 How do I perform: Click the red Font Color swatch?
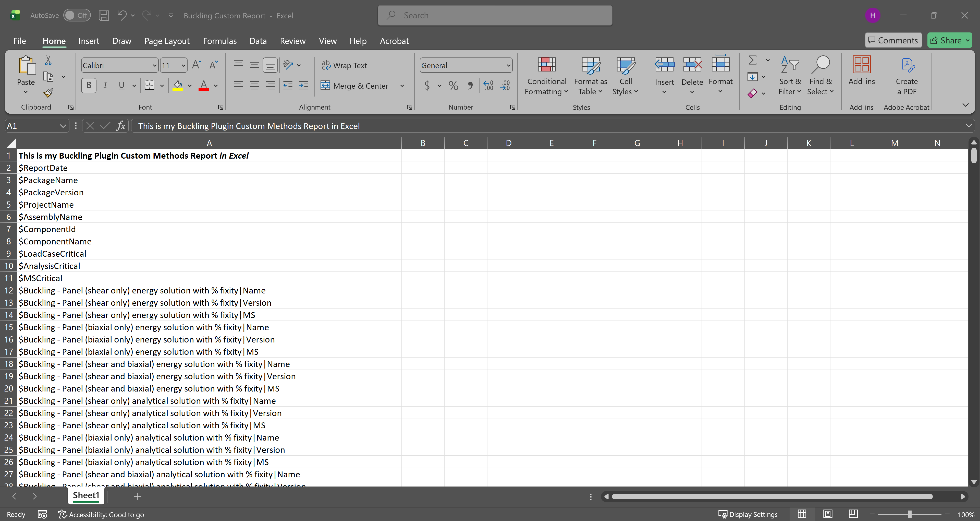pyautogui.click(x=204, y=86)
